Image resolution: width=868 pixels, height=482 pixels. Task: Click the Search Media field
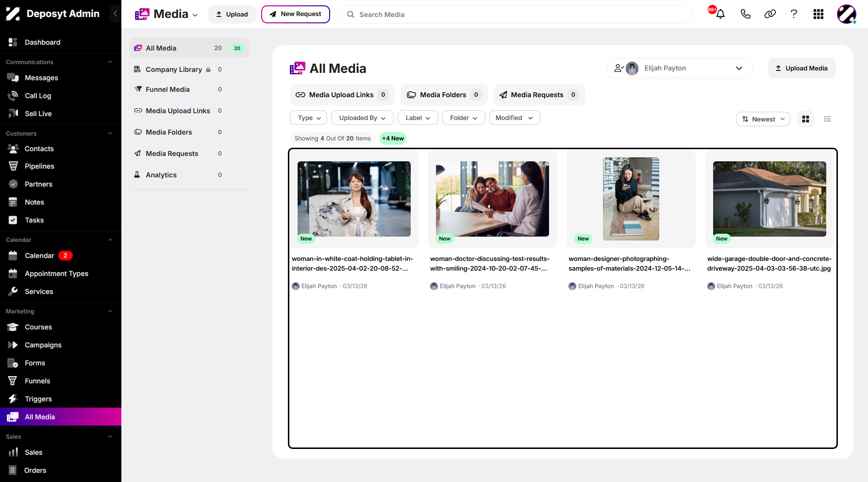515,15
